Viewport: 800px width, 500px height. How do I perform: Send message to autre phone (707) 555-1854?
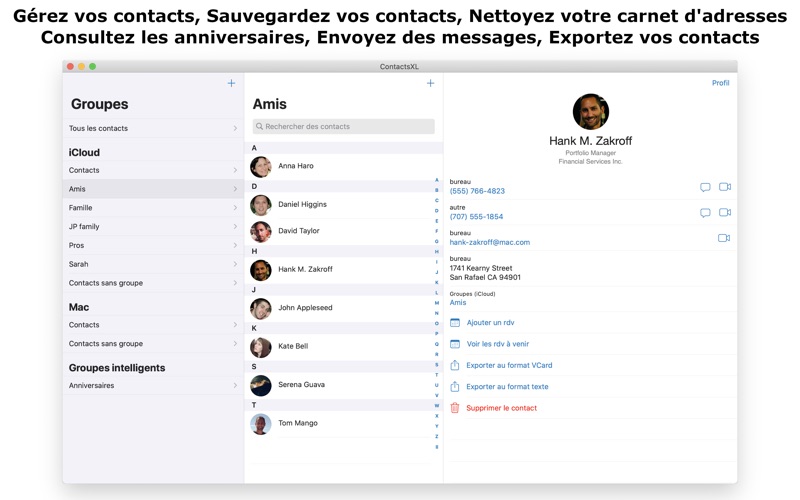click(x=705, y=213)
